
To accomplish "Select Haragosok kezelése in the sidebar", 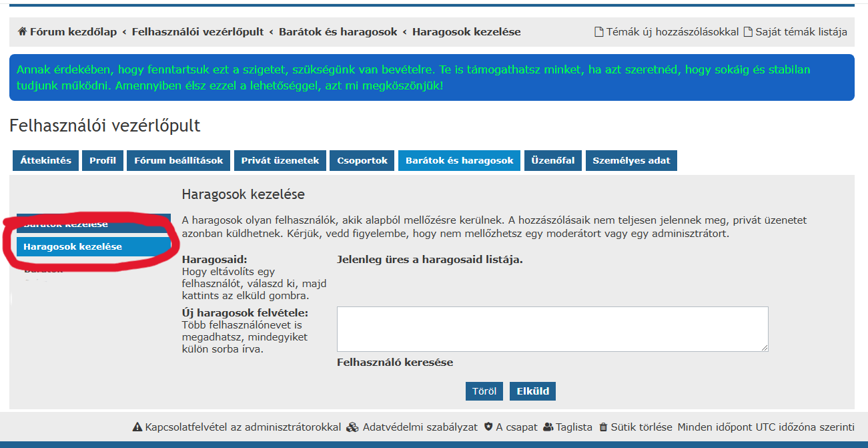I will [x=73, y=247].
